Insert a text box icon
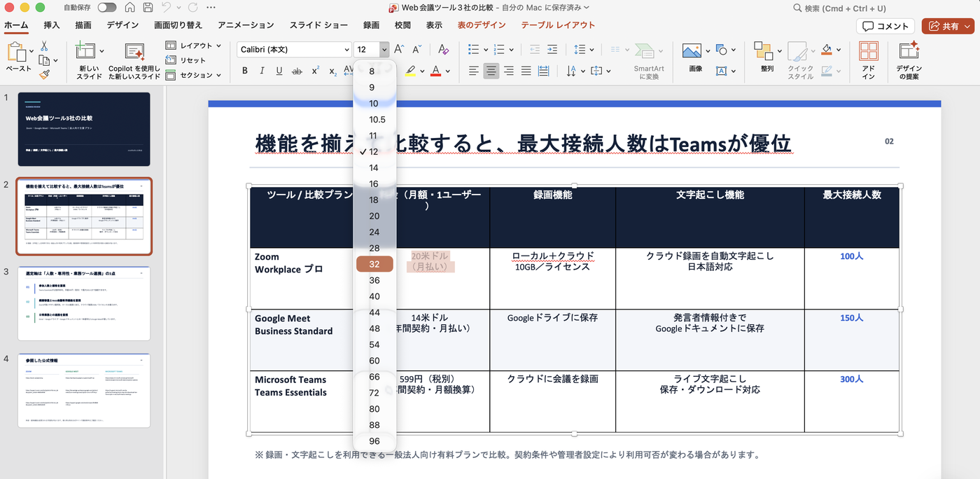The image size is (980, 479). click(722, 71)
